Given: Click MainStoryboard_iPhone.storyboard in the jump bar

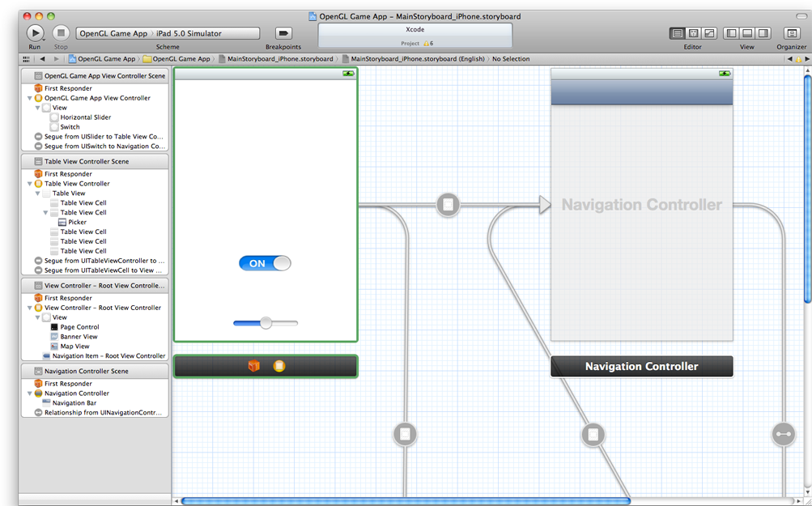Looking at the screenshot, I should [x=280, y=59].
